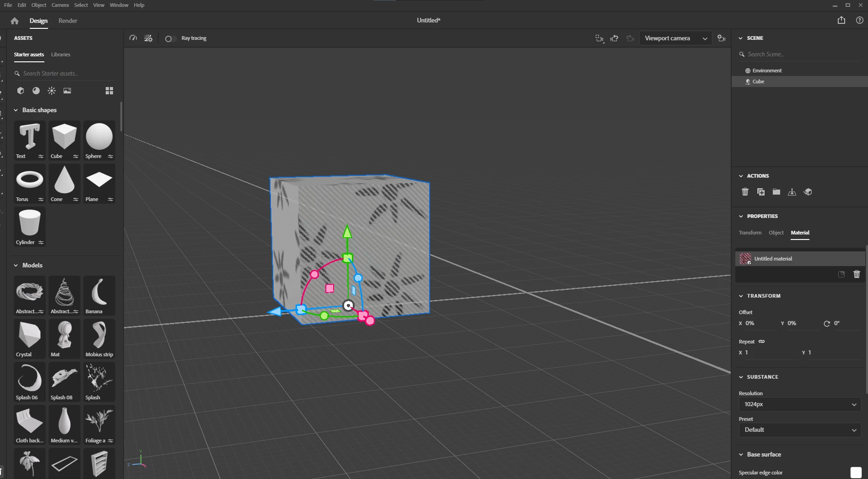Image resolution: width=868 pixels, height=479 pixels.
Task: Collapse the Substance section
Action: (x=741, y=377)
